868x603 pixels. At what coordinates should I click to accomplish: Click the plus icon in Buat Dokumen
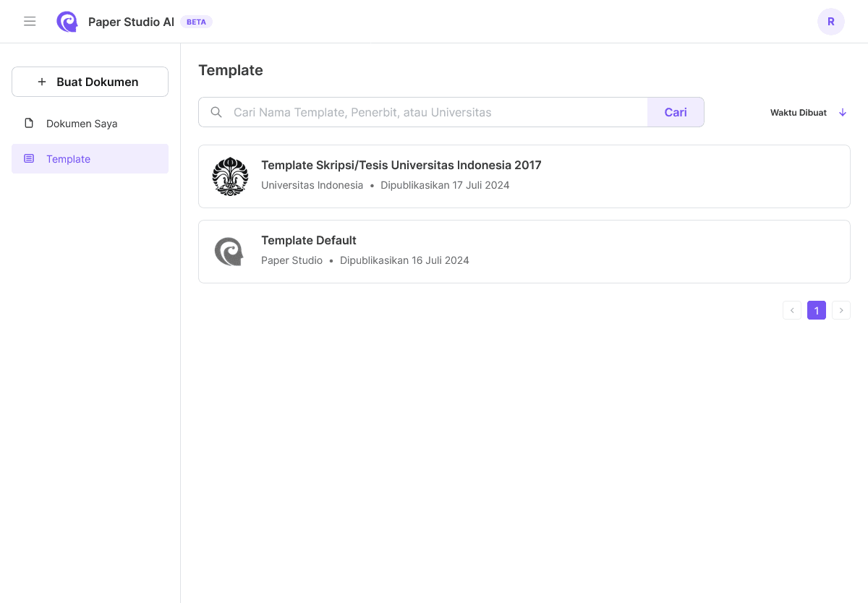pos(42,82)
